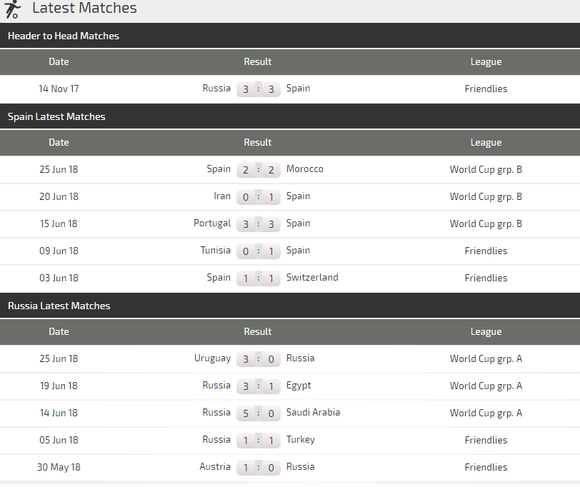Click the Austria team name
Screen dimensions: 580x487
tap(215, 467)
